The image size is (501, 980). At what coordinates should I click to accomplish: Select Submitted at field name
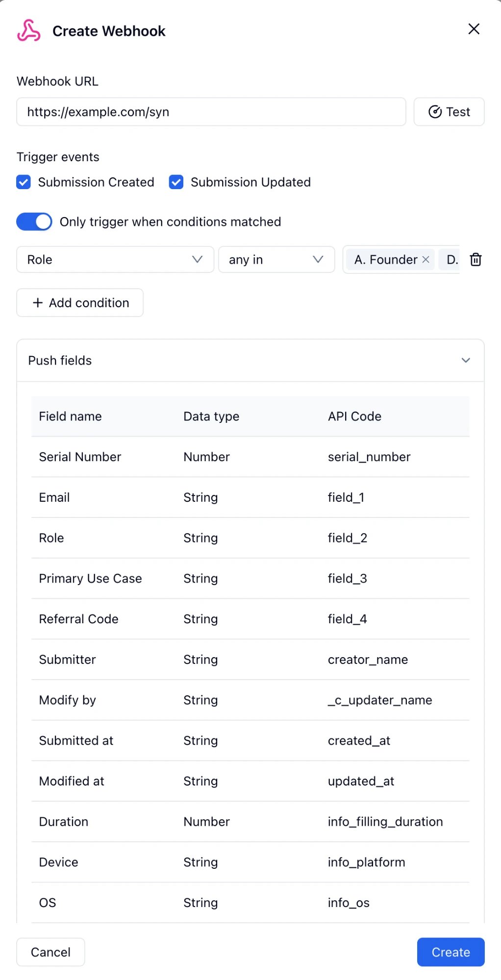(76, 740)
